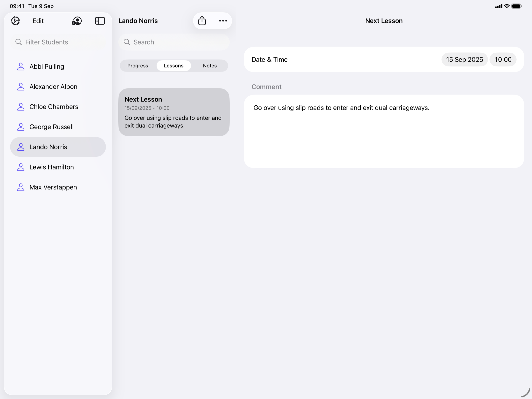
Task: Click the battery status icon
Action: 516,6
